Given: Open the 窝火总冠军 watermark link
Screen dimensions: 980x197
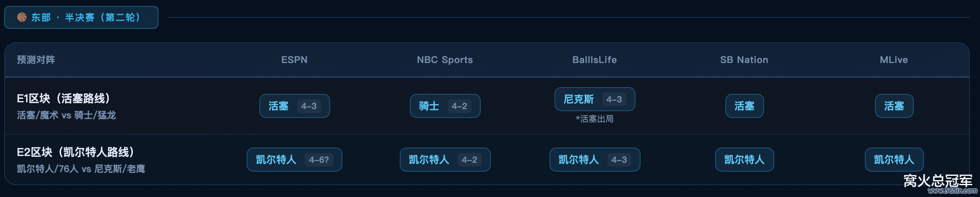Looking at the screenshot, I should pyautogui.click(x=938, y=182).
